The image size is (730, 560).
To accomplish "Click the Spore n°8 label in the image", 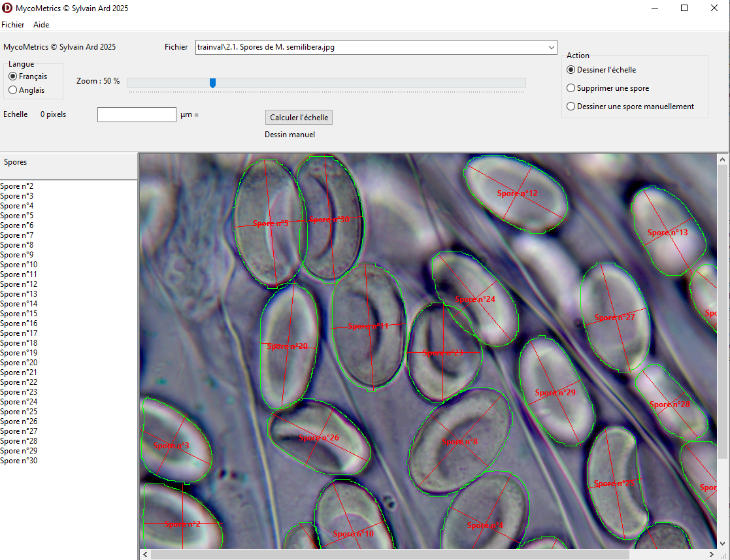I will [x=459, y=441].
